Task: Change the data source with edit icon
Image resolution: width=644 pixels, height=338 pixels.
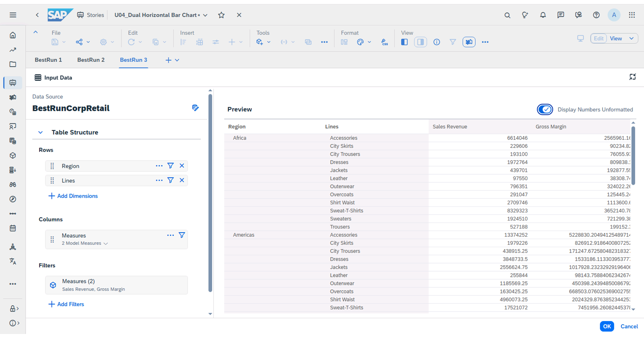Action: [x=195, y=108]
